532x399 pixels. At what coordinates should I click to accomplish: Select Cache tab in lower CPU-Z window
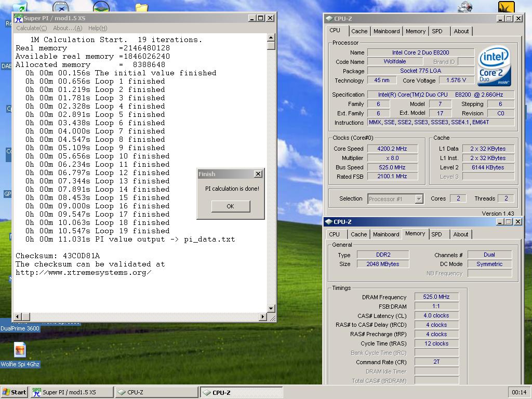(x=358, y=234)
